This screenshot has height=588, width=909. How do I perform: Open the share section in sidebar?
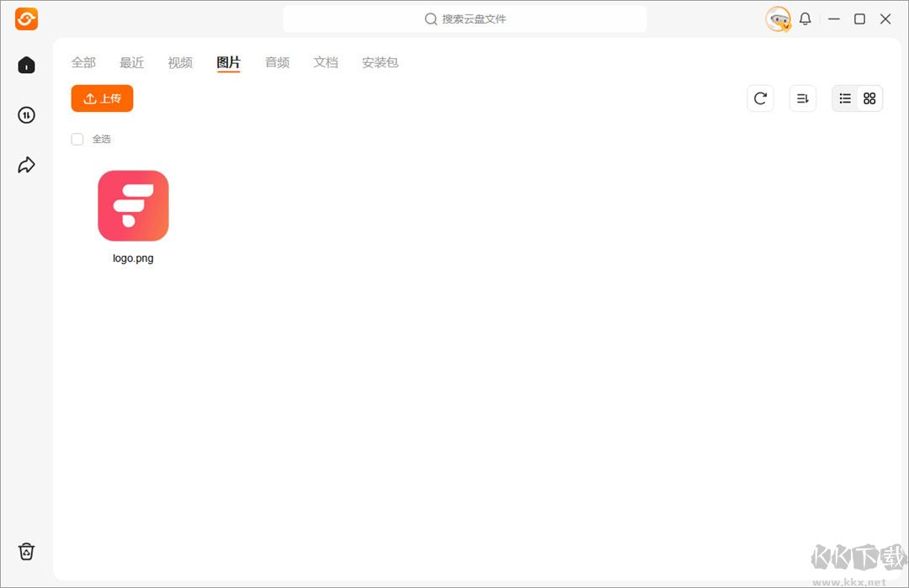click(27, 165)
